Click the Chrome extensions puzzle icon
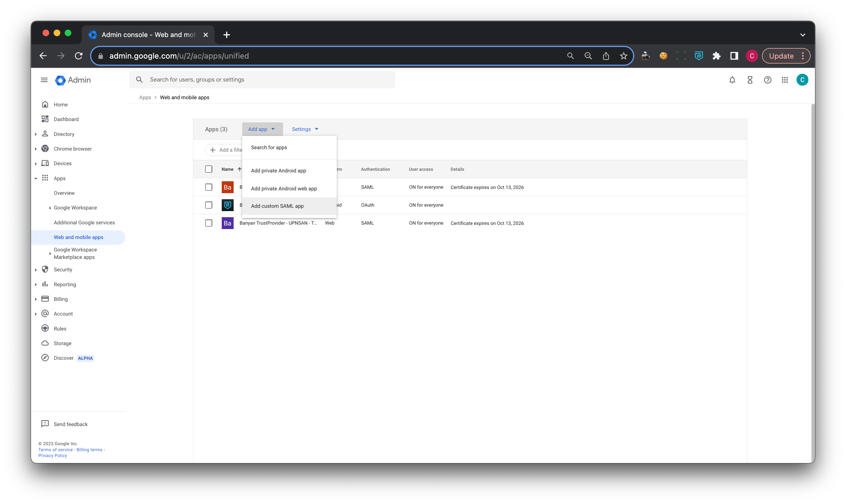This screenshot has height=504, width=846. (x=716, y=56)
